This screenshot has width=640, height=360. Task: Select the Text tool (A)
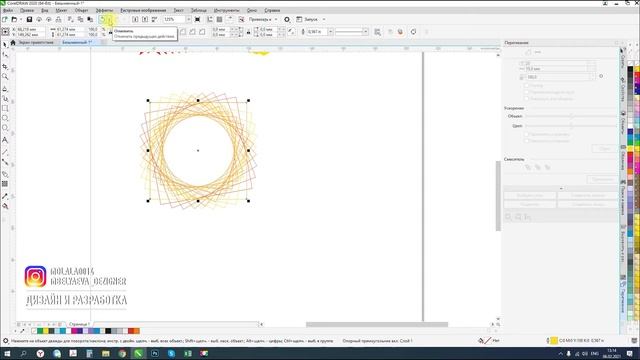tap(5, 140)
